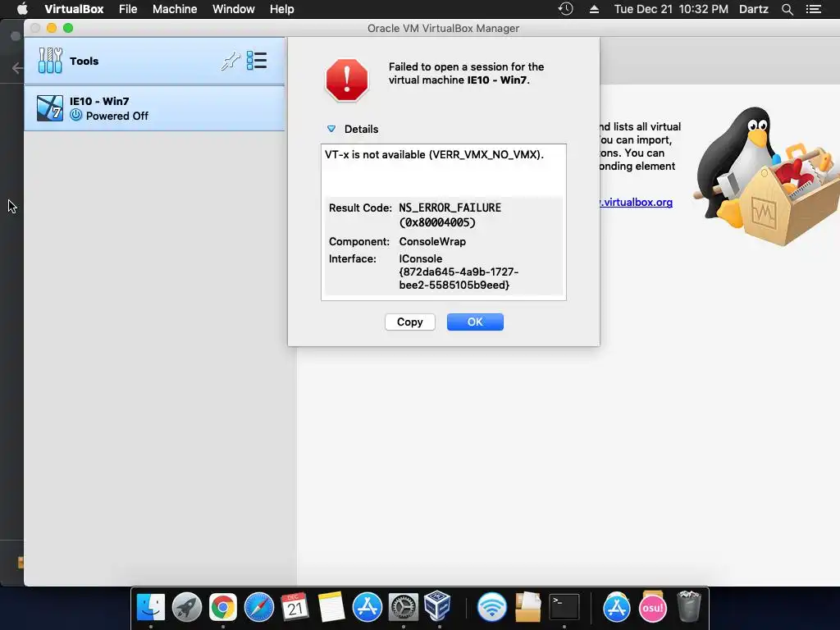Click the Tools entry in the sidebar
This screenshot has height=630, width=840.
[x=154, y=61]
